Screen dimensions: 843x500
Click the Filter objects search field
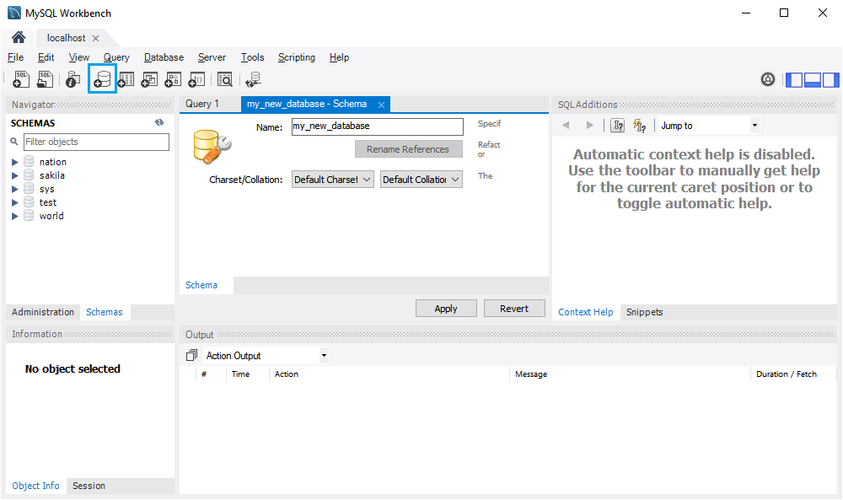click(97, 142)
